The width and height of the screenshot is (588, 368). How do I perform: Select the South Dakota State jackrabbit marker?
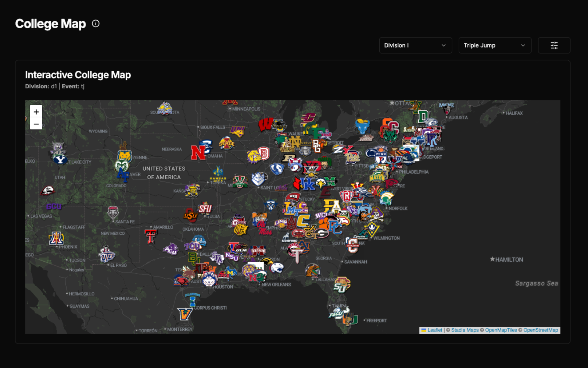[165, 109]
